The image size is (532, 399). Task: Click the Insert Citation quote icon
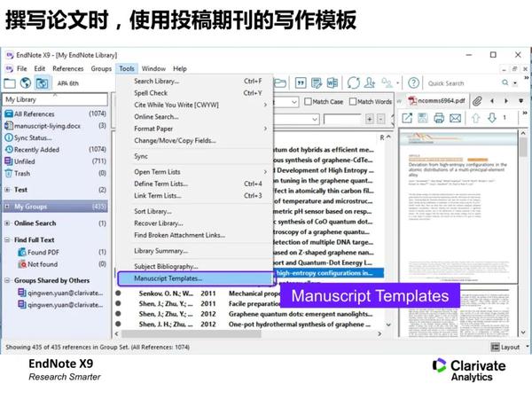(301, 83)
